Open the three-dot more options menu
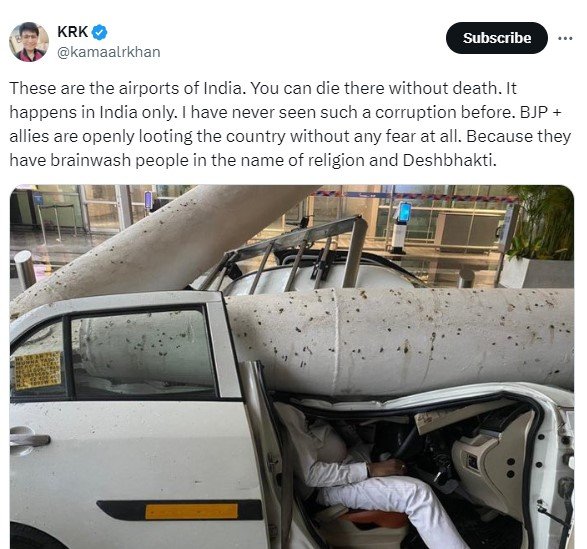The height and width of the screenshot is (549, 587). [565, 38]
